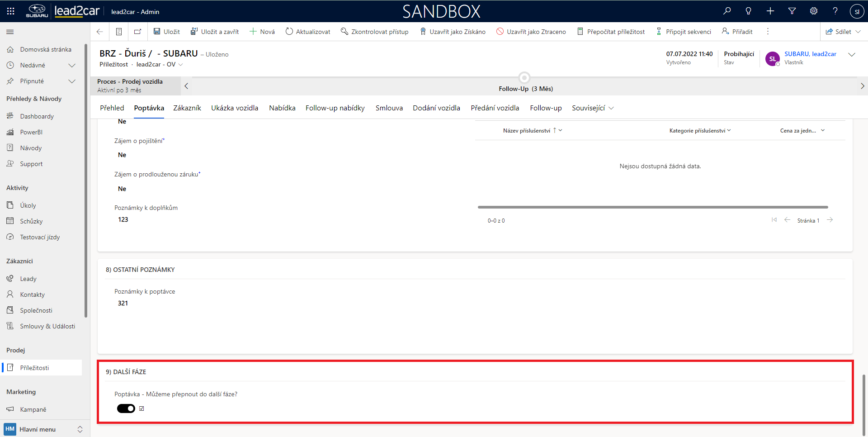Open the SUBARU, lead2car owner link

[x=810, y=54]
